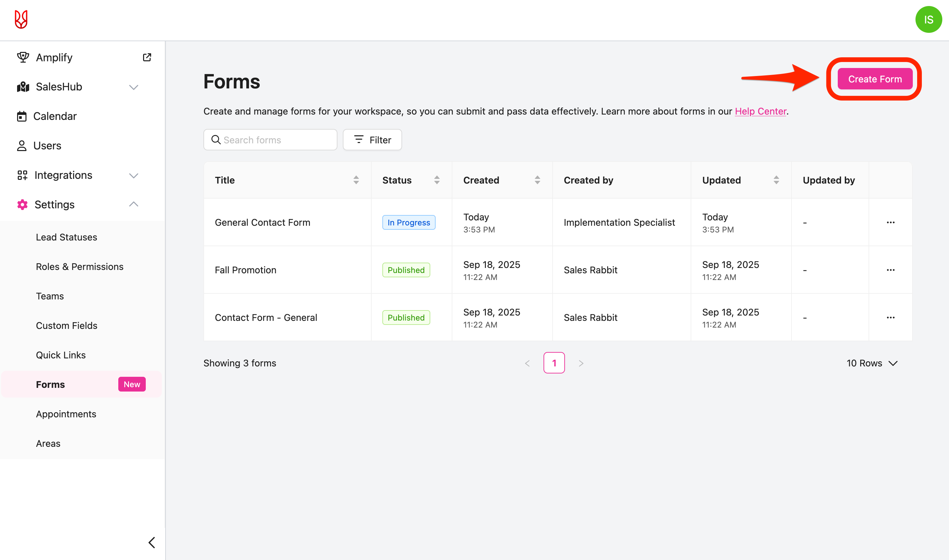This screenshot has height=560, width=949.
Task: Open more options for Contact Form - General
Action: (x=890, y=318)
